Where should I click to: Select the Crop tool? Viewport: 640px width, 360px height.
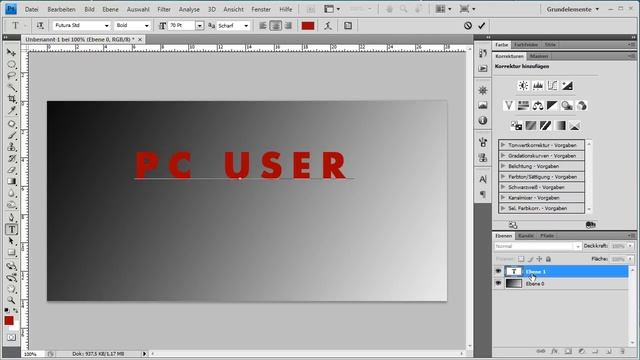point(11,99)
